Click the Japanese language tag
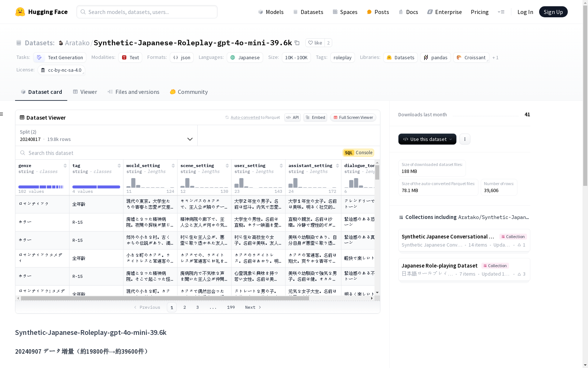The height and width of the screenshot is (368, 588). tap(245, 57)
